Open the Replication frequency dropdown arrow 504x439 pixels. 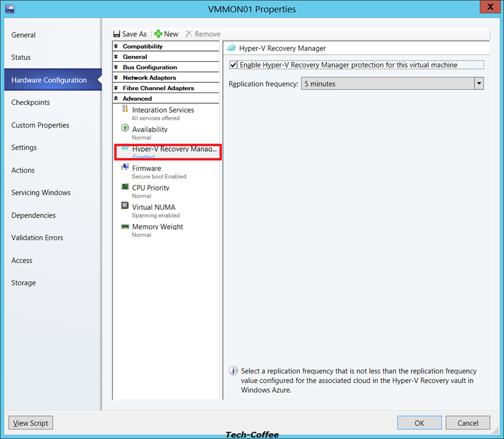[x=479, y=84]
